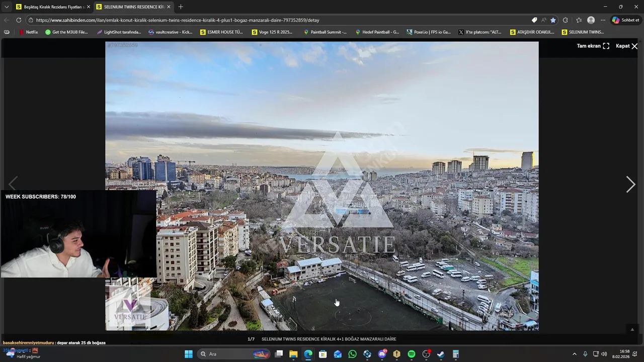Viewport: 644px width, 362px height.
Task: Click the microphone icon in system tray
Action: coord(585,354)
